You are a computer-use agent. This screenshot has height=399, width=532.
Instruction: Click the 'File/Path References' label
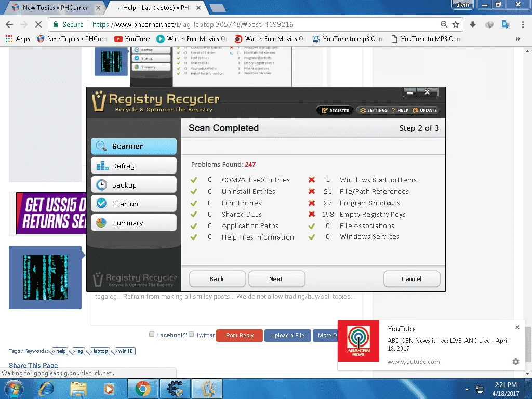374,191
